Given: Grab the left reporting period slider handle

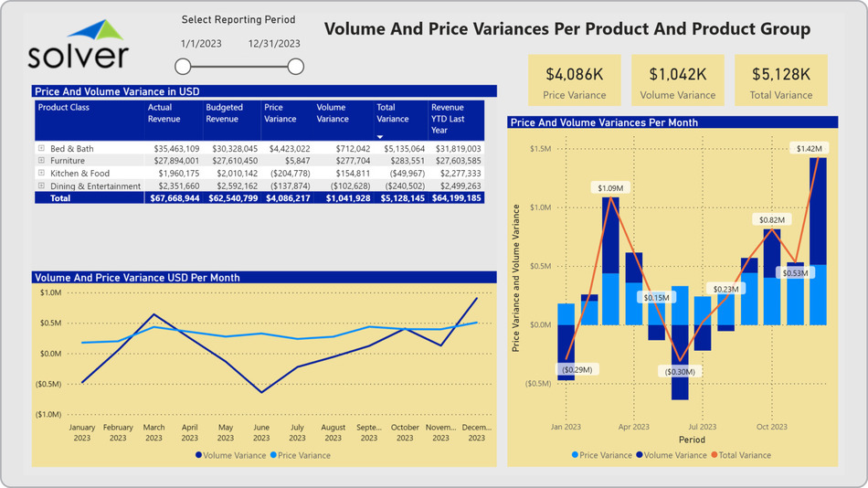Looking at the screenshot, I should pos(183,67).
